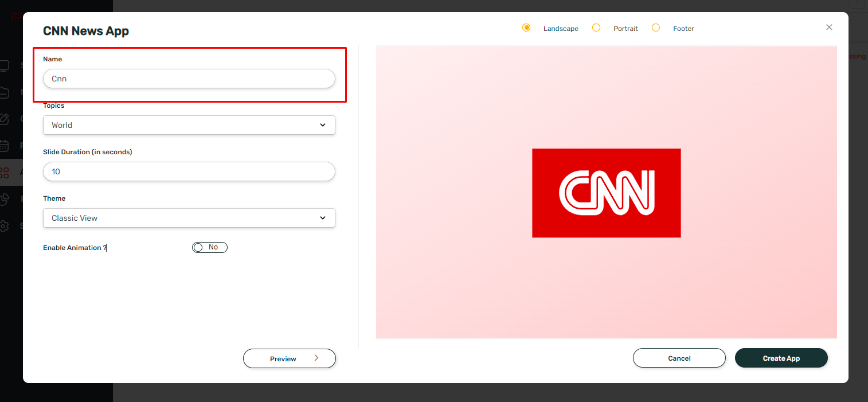Click the Create App button

[781, 358]
